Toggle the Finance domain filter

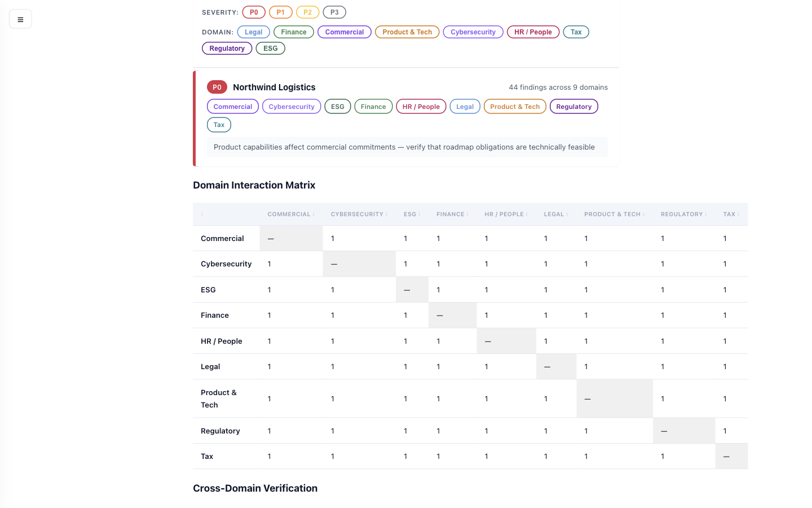294,32
